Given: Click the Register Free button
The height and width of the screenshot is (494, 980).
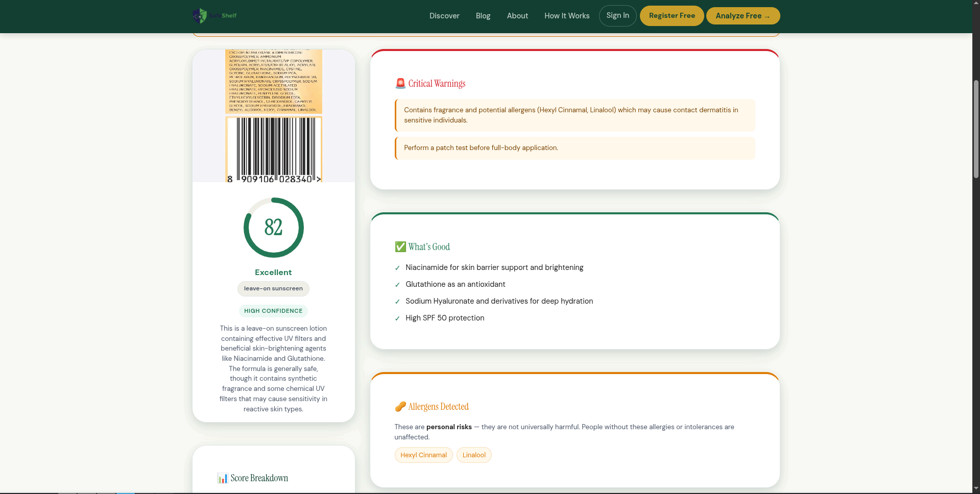Looking at the screenshot, I should point(672,16).
